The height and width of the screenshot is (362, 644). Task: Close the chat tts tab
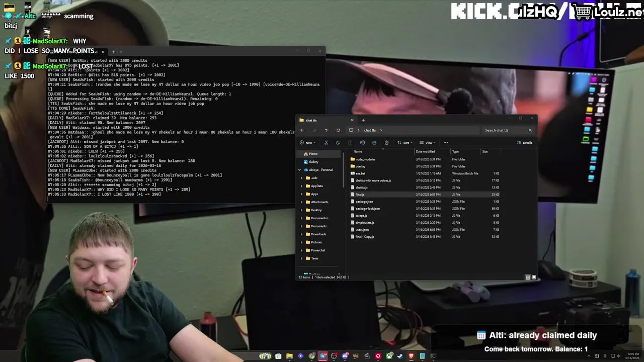(352, 120)
